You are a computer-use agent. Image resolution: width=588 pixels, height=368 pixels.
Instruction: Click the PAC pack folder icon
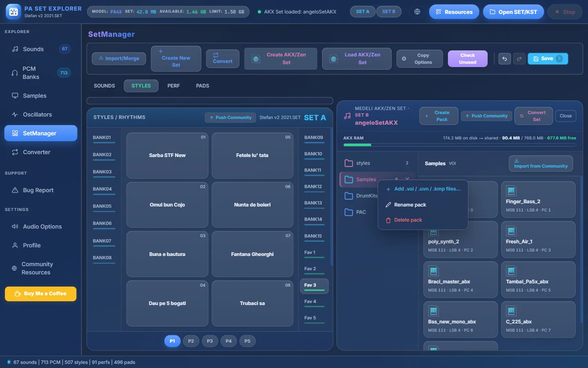(349, 212)
